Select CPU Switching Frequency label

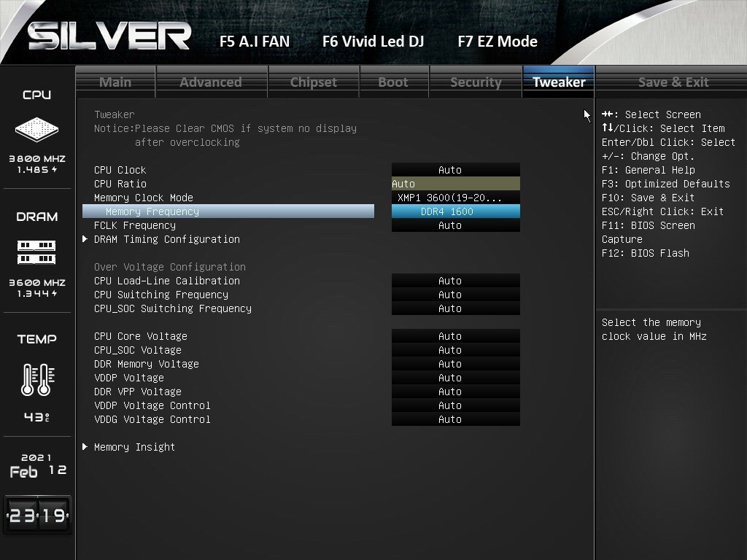pos(161,295)
